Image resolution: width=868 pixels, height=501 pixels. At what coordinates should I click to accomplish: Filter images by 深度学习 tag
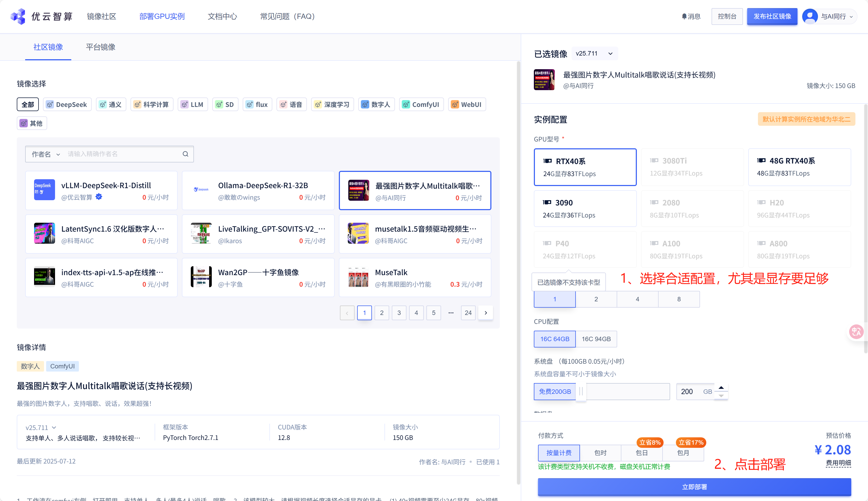333,104
